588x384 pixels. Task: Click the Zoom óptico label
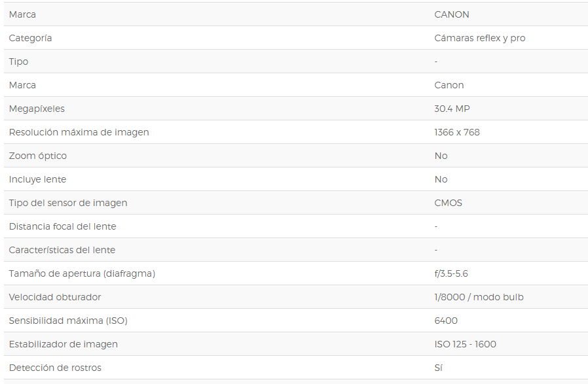click(38, 156)
